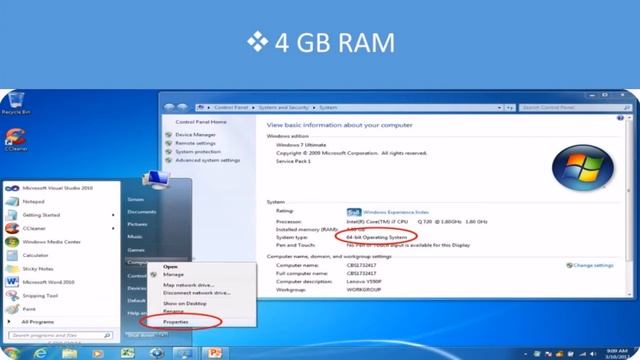Expand arrow after Control Panel breadcrumb
The height and width of the screenshot is (360, 640).
point(253,108)
